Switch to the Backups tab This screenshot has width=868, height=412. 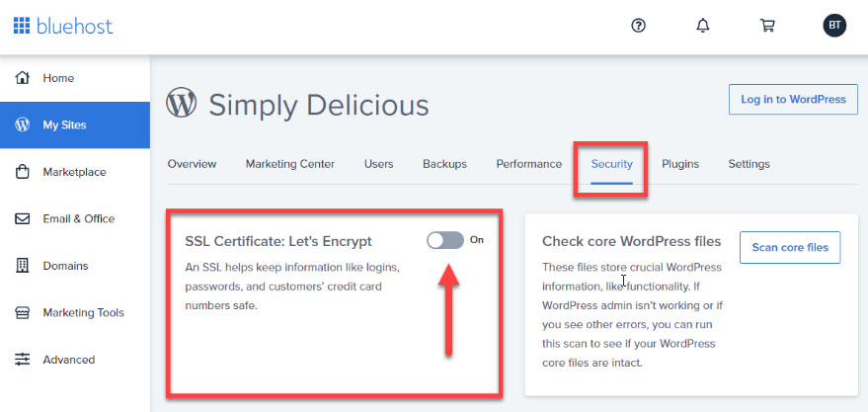[x=444, y=164]
